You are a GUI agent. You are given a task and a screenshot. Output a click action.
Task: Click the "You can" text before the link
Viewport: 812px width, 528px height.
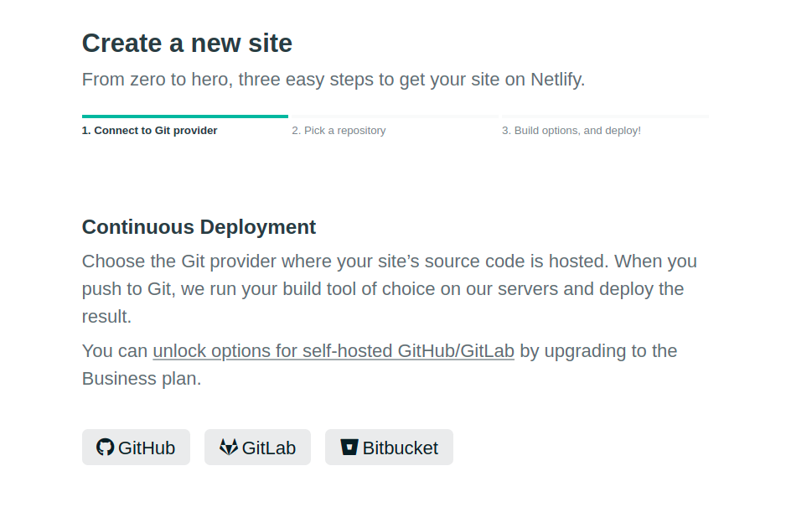tap(115, 351)
